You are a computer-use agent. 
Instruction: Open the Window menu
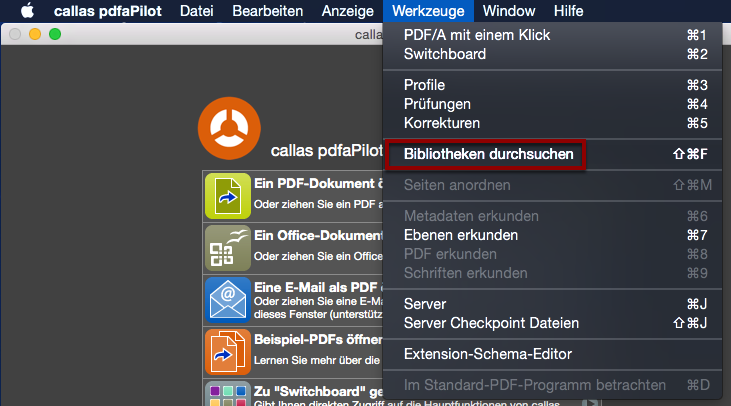click(x=509, y=11)
